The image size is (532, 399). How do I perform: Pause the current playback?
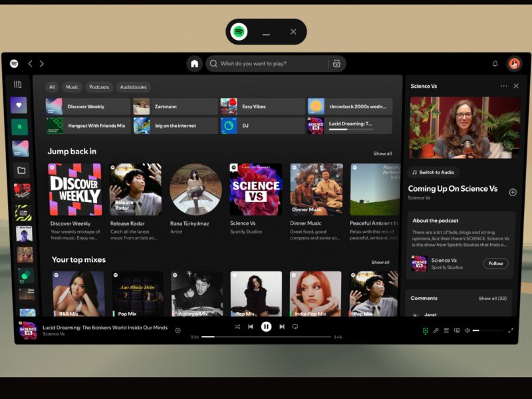point(266,327)
